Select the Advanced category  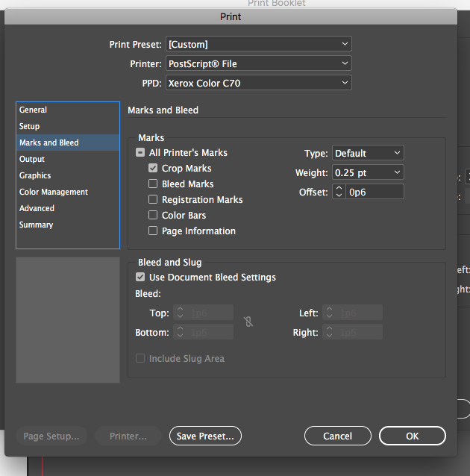[x=68, y=208]
